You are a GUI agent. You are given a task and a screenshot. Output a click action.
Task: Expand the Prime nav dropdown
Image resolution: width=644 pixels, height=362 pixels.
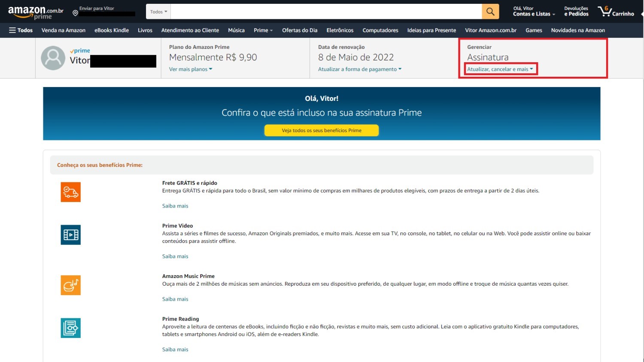coord(263,30)
